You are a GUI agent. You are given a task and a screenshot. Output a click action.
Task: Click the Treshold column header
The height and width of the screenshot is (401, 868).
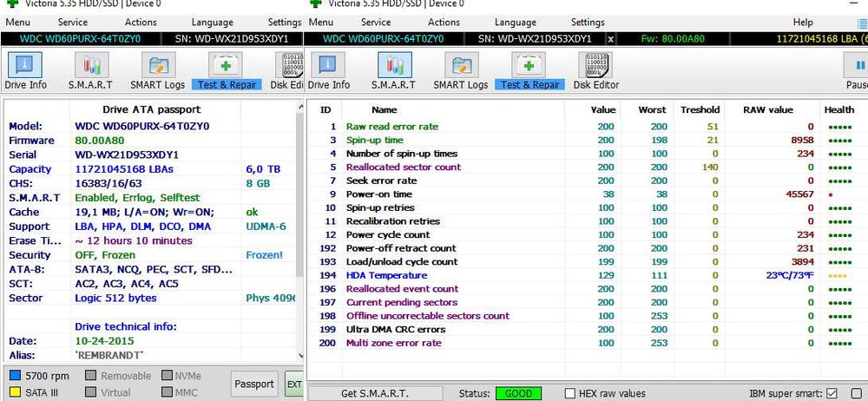(700, 109)
